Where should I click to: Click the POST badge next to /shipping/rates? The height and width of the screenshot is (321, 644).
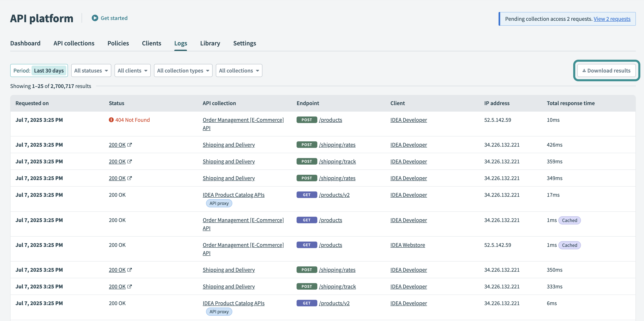[x=307, y=144]
